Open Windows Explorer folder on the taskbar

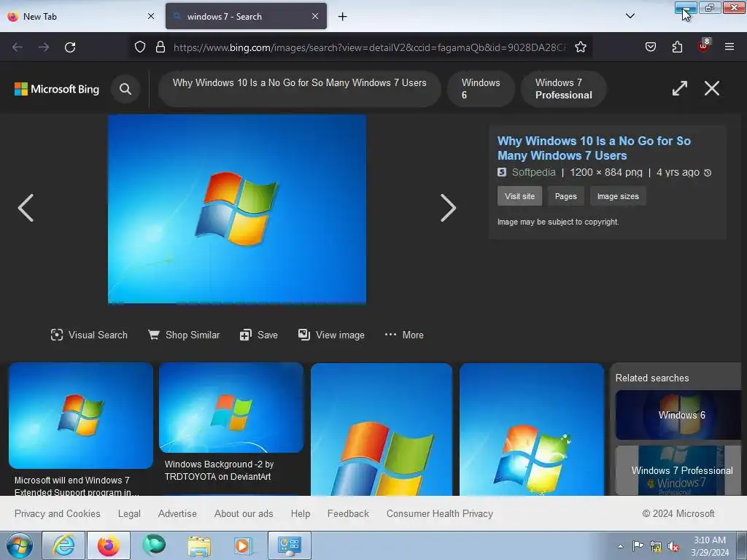pos(199,545)
